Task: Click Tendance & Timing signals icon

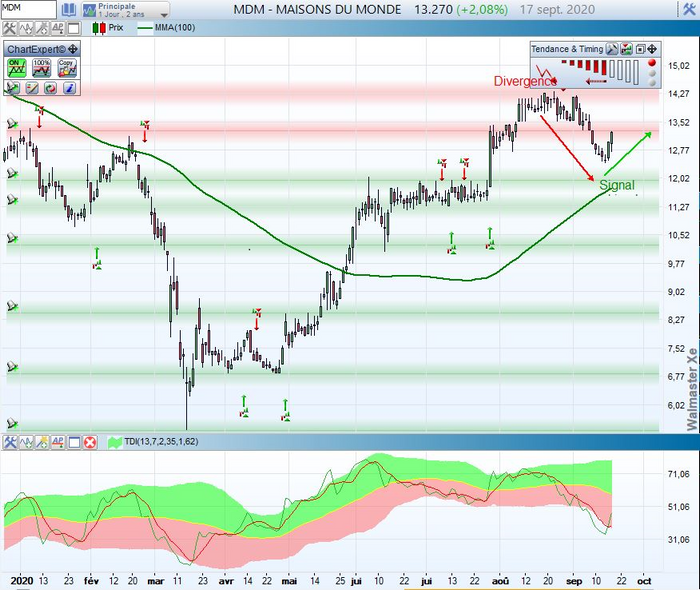Action: 626,49
